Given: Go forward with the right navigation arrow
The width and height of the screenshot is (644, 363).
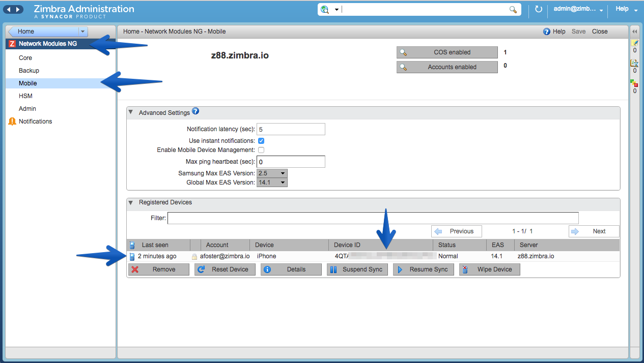Looking at the screenshot, I should tap(18, 10).
